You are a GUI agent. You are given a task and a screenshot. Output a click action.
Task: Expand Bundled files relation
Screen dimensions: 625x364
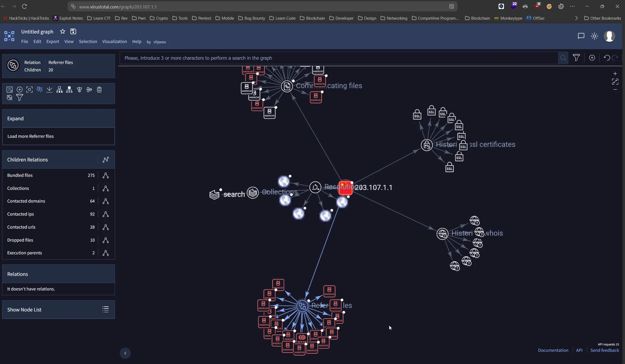point(106,175)
